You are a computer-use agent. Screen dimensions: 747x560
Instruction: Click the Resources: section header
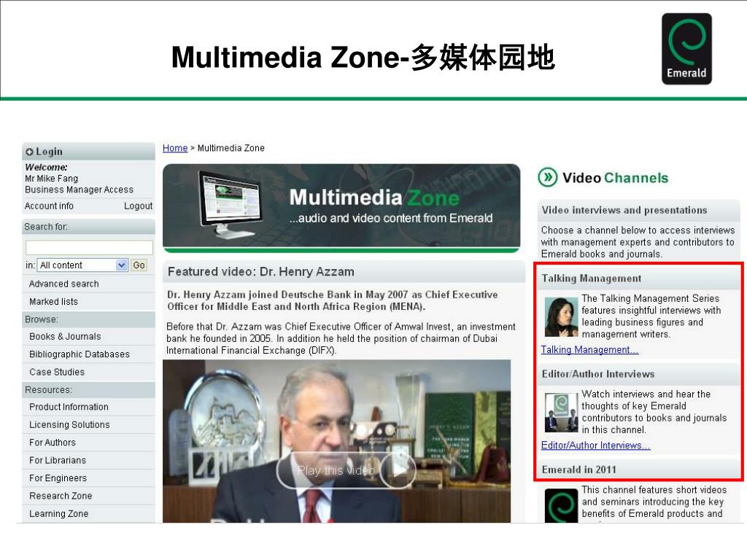[x=88, y=389]
